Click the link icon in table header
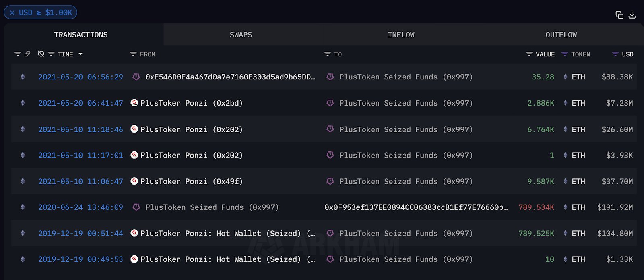The width and height of the screenshot is (644, 280). pos(27,54)
